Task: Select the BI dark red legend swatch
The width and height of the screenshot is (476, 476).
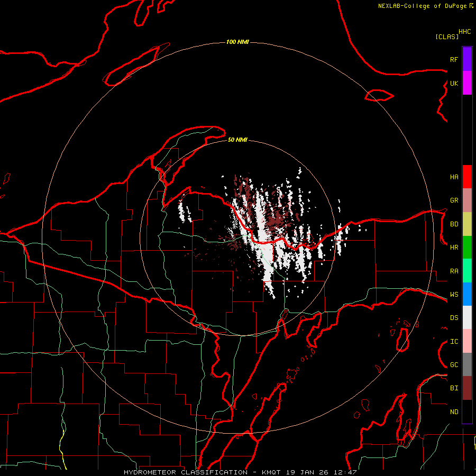Action: [467, 388]
